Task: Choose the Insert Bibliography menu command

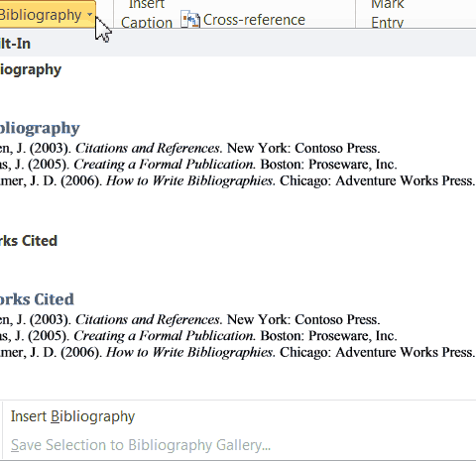Action: (x=72, y=416)
